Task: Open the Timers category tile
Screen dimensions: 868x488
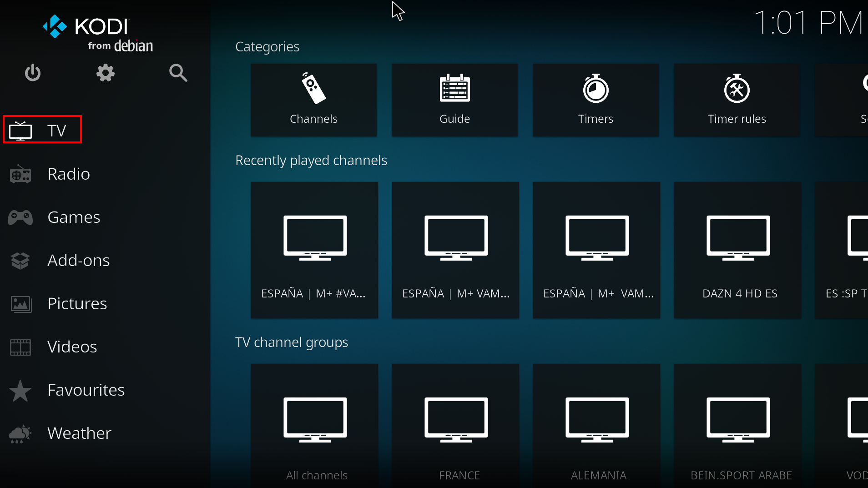Action: tap(595, 100)
